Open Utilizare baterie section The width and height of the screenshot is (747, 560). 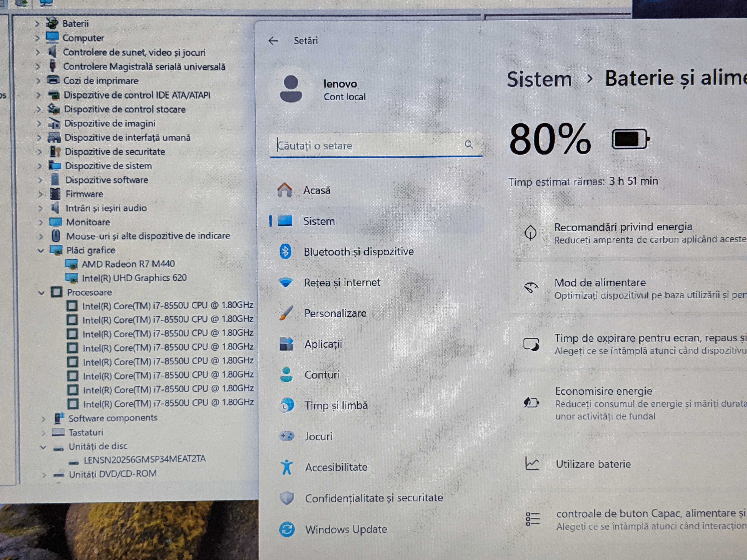[628, 464]
